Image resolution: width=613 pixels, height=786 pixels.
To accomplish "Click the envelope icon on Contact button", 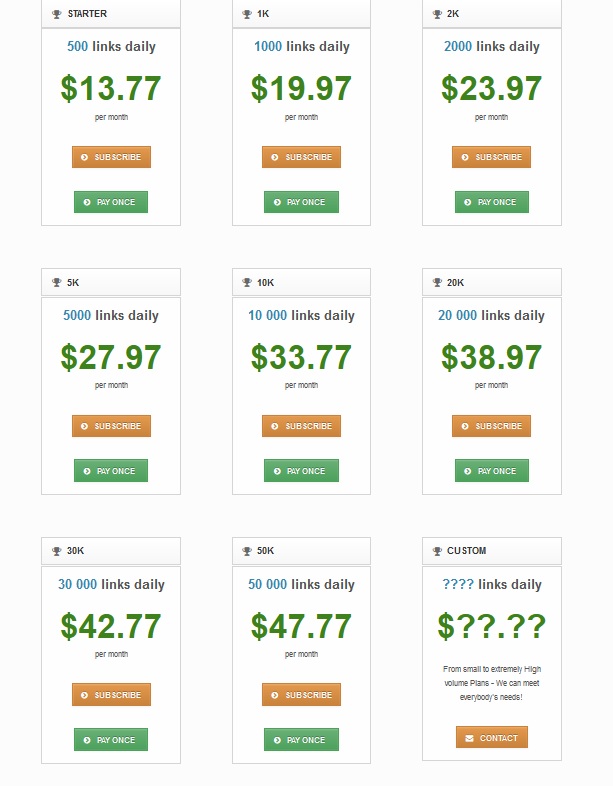I will 469,738.
